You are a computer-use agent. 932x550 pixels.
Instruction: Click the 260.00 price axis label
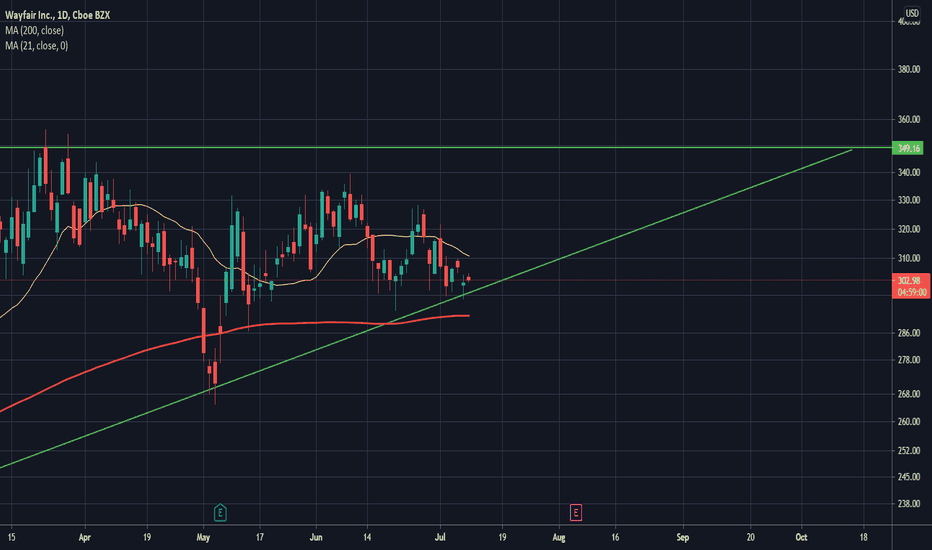909,422
